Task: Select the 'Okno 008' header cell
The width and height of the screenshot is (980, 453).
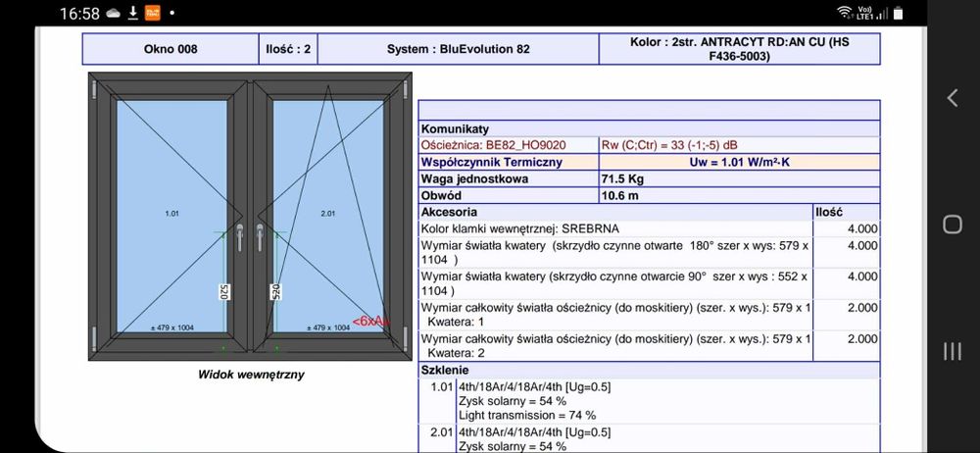Action: point(171,49)
